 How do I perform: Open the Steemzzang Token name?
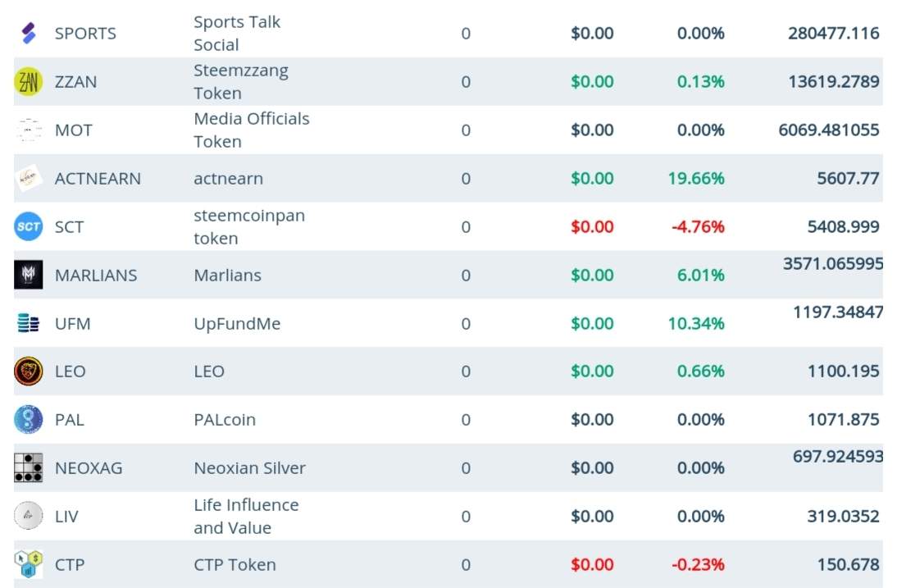[x=240, y=82]
